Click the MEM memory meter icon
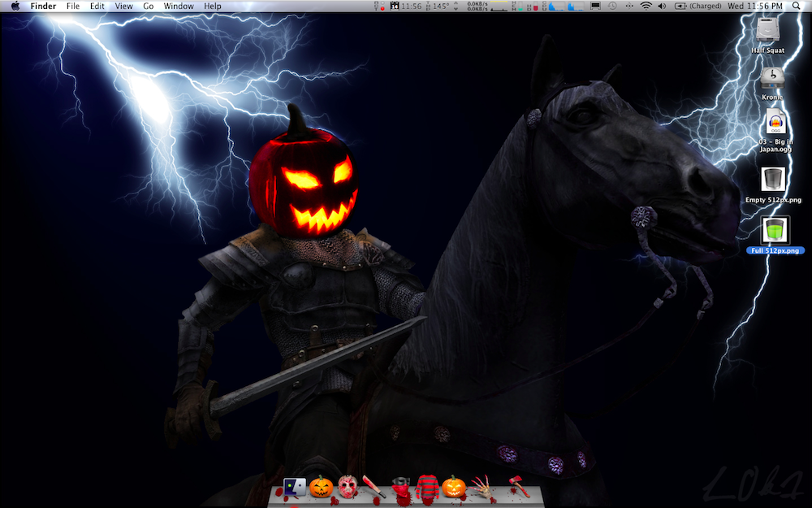The height and width of the screenshot is (508, 812). tap(517, 7)
